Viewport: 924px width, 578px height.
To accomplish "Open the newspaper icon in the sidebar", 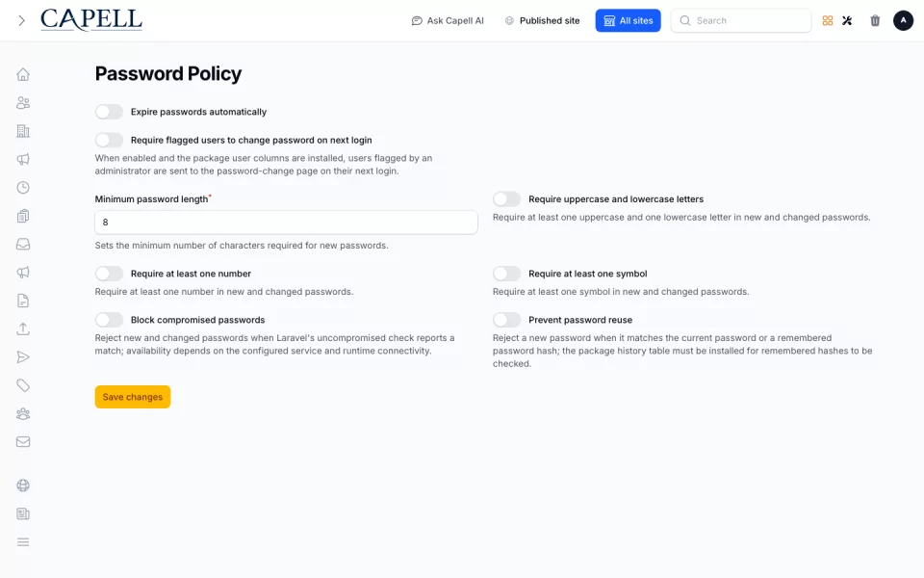I will [x=23, y=513].
